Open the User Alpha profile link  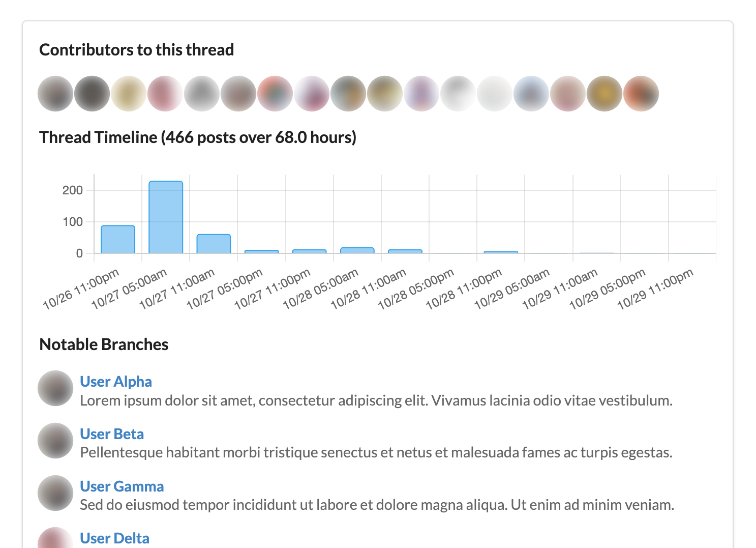coord(116,382)
